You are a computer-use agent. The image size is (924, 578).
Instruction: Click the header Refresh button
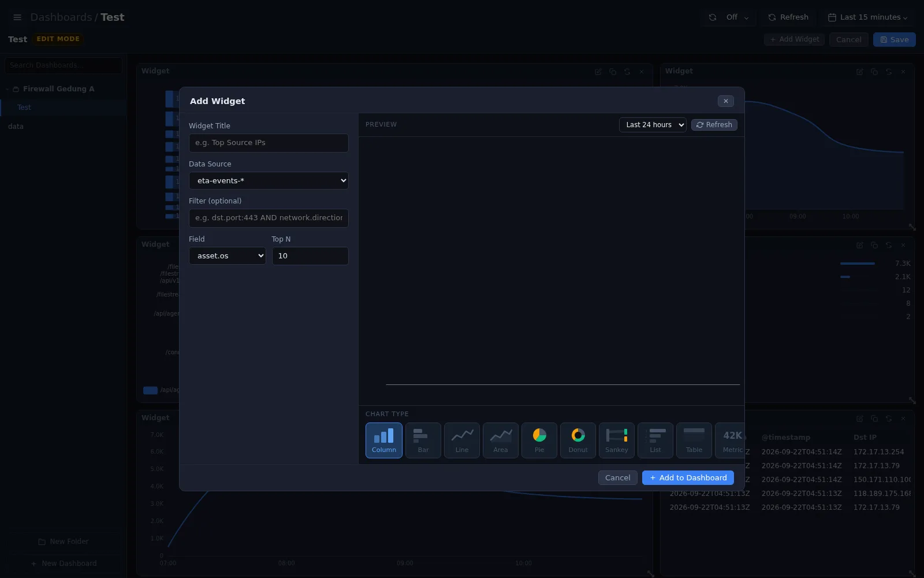pos(788,17)
